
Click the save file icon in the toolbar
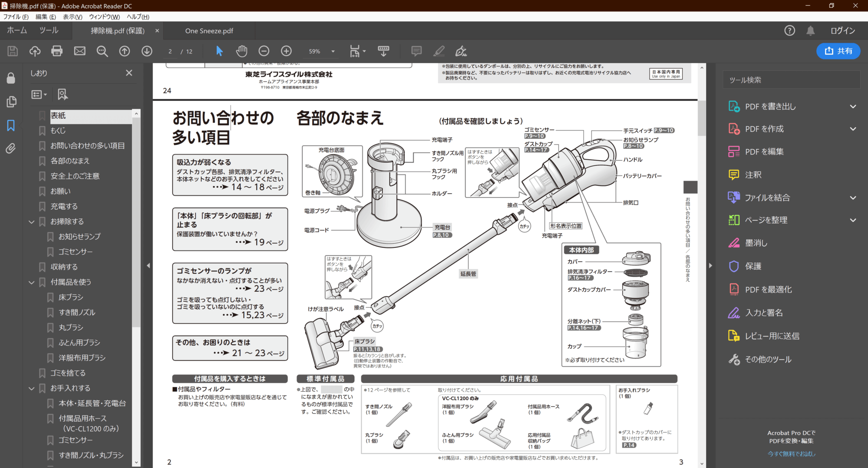click(x=13, y=51)
